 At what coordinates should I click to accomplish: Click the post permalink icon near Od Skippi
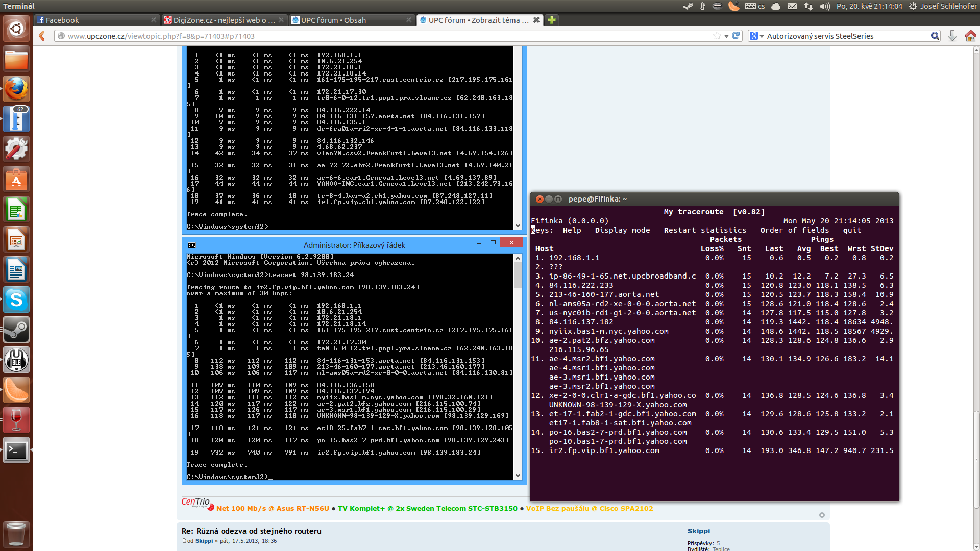(185, 541)
